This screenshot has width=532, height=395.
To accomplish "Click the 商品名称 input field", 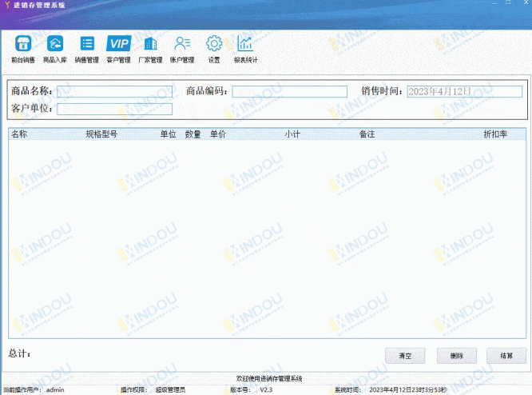I will pyautogui.click(x=114, y=92).
